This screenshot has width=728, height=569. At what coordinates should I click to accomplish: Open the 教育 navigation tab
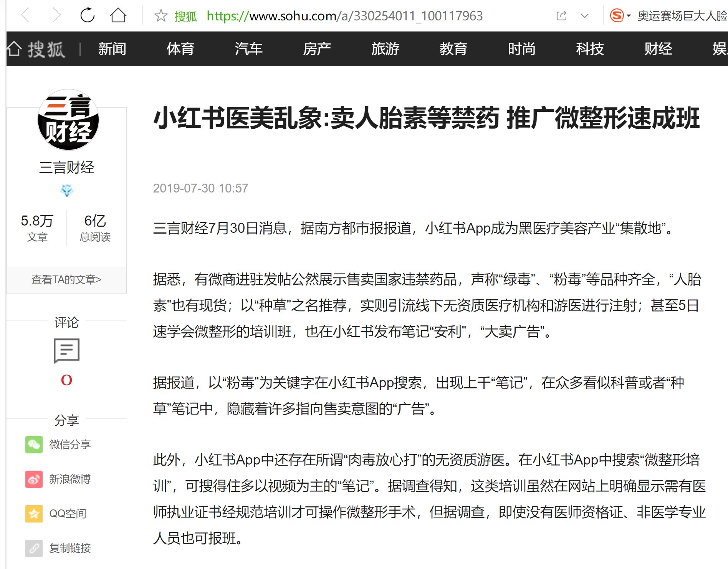pos(453,49)
